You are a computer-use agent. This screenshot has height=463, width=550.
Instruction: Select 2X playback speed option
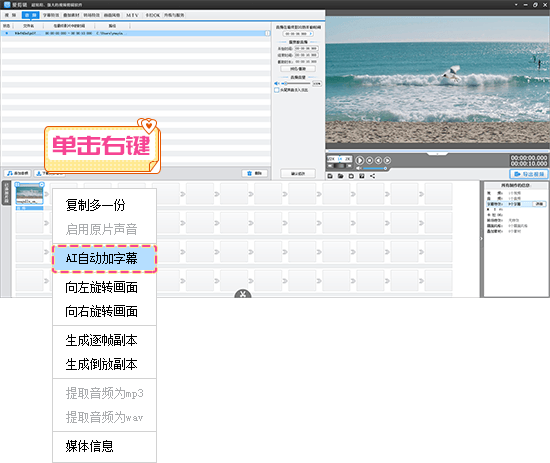click(x=347, y=159)
